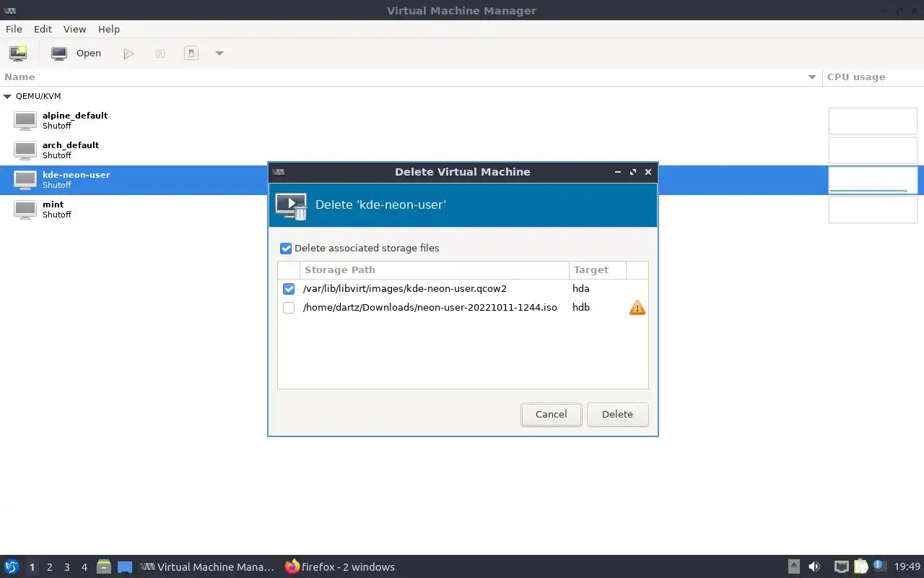This screenshot has height=578, width=924.
Task: Open the Edit menu
Action: tap(43, 29)
